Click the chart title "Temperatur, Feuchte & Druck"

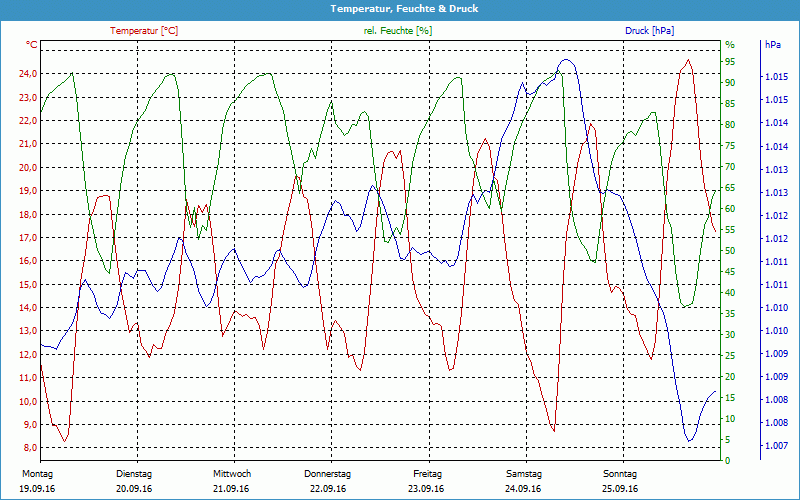(x=404, y=9)
